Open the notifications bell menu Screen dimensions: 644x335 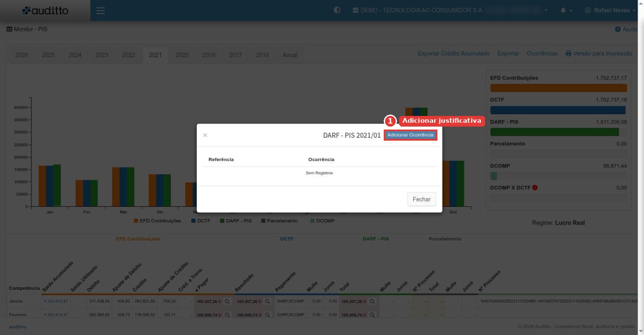click(566, 10)
